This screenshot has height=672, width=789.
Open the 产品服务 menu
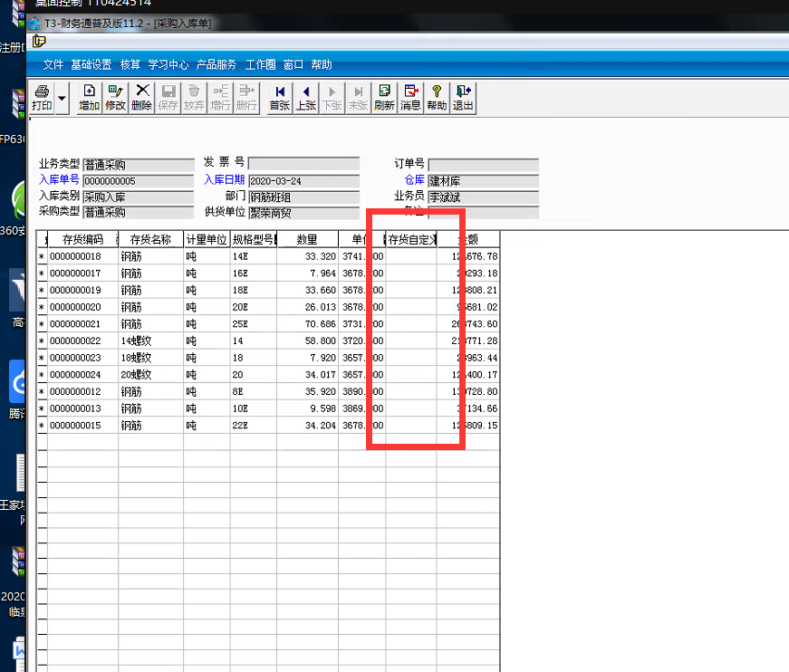tap(216, 65)
